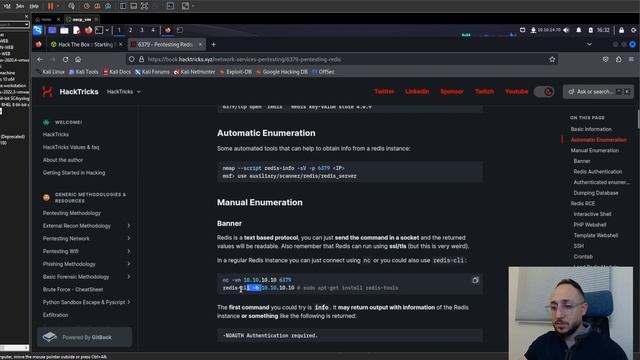Open the Kali applications menu icon
The height and width of the screenshot is (360, 640).
click(38, 30)
